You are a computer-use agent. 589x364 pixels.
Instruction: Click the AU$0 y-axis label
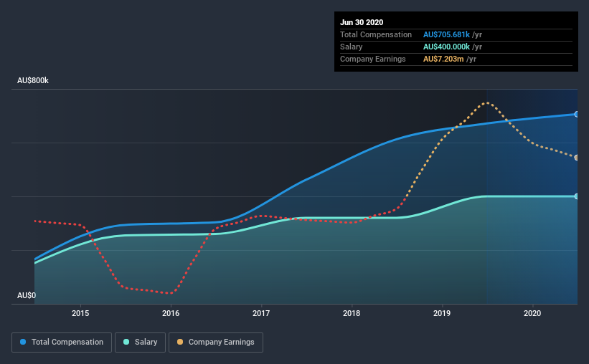coord(27,296)
